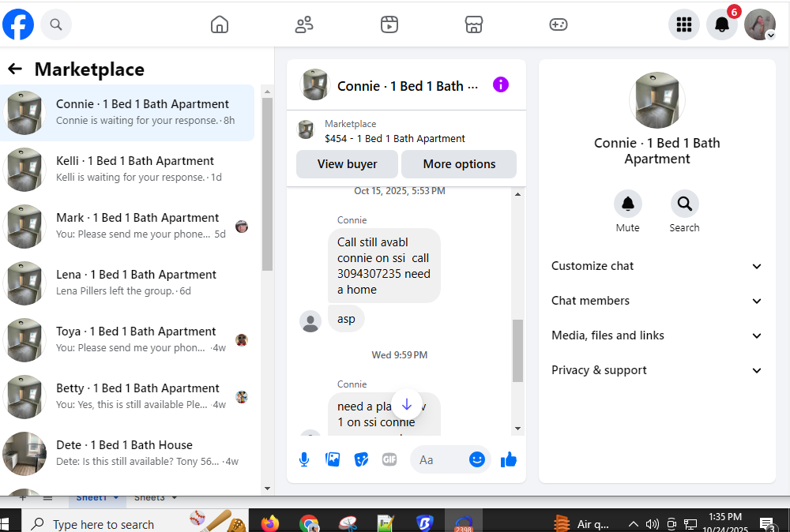Image resolution: width=790 pixels, height=532 pixels.
Task: Click the Facebook logo
Action: click(x=18, y=24)
